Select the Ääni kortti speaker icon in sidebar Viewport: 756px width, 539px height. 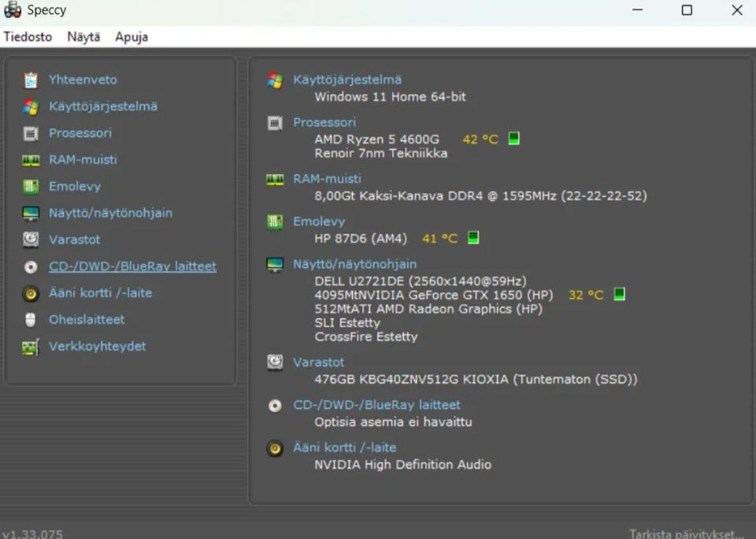[31, 293]
